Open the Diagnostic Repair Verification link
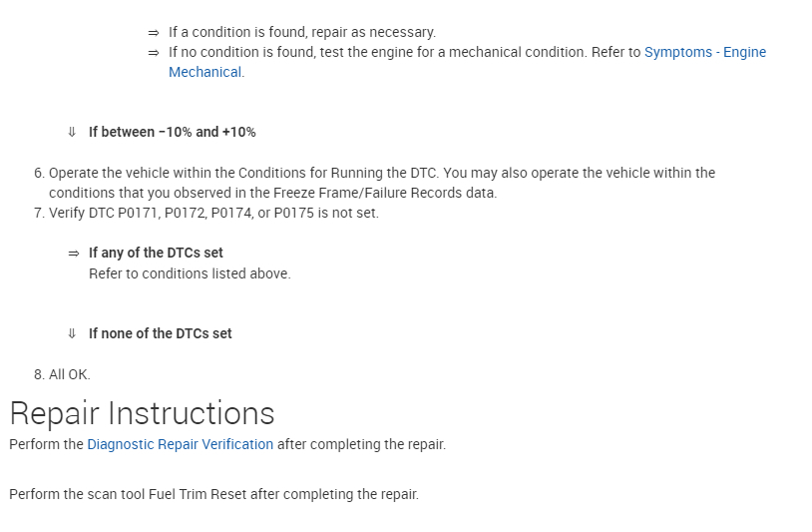Image resolution: width=812 pixels, height=532 pixels. coord(180,444)
